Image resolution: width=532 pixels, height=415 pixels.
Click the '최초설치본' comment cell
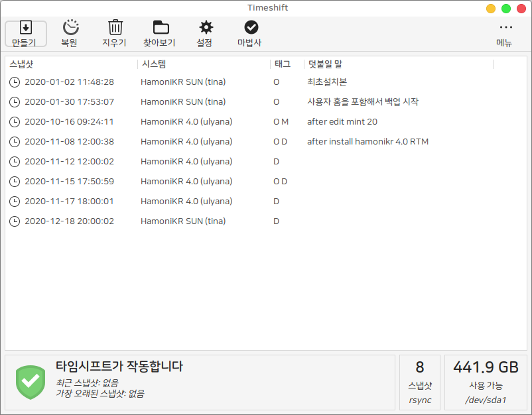[x=326, y=82]
